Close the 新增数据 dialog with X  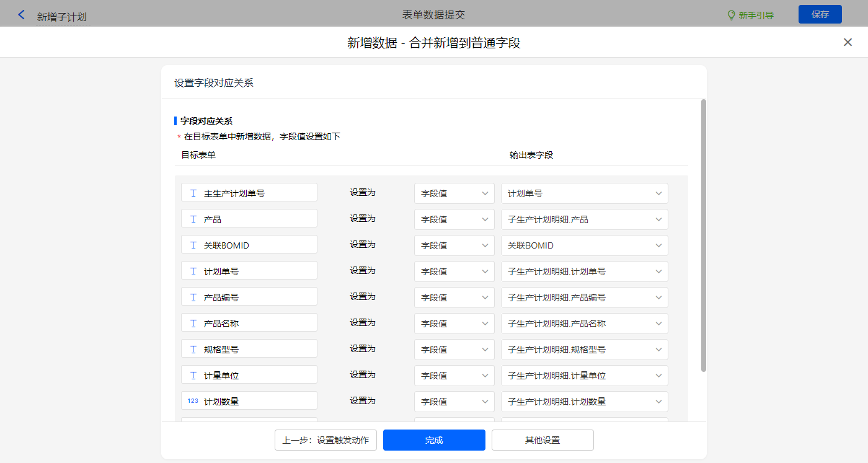[848, 42]
